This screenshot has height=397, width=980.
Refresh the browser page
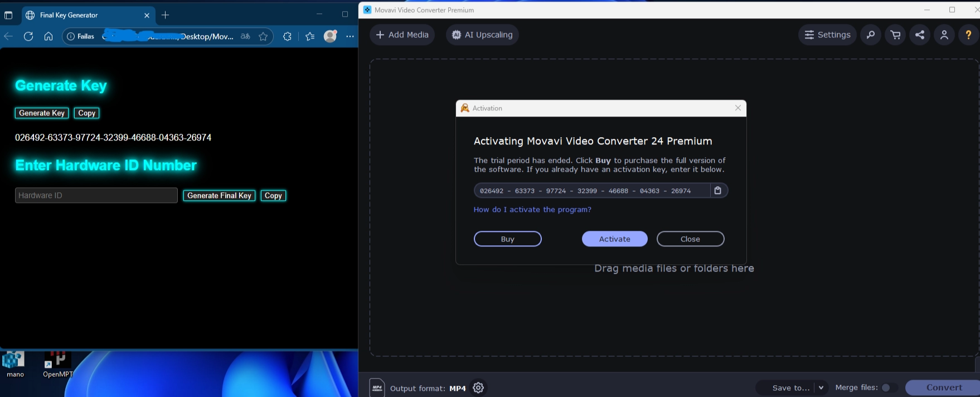[x=28, y=36]
